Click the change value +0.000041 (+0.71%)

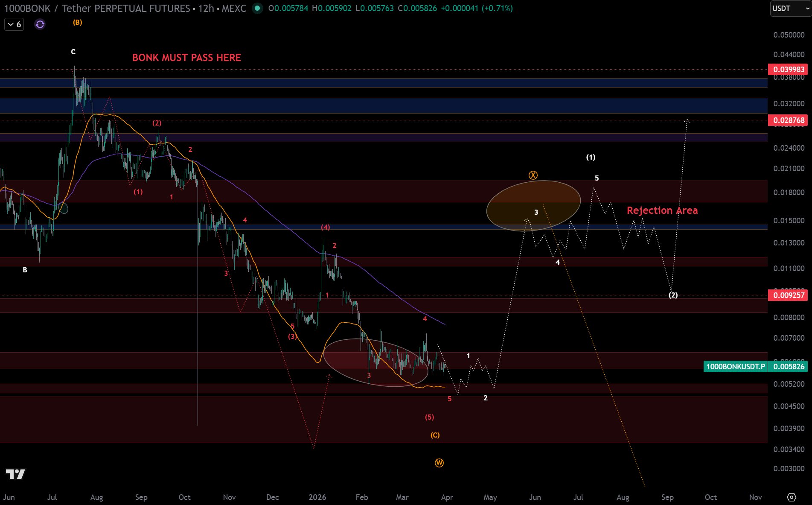(x=477, y=8)
